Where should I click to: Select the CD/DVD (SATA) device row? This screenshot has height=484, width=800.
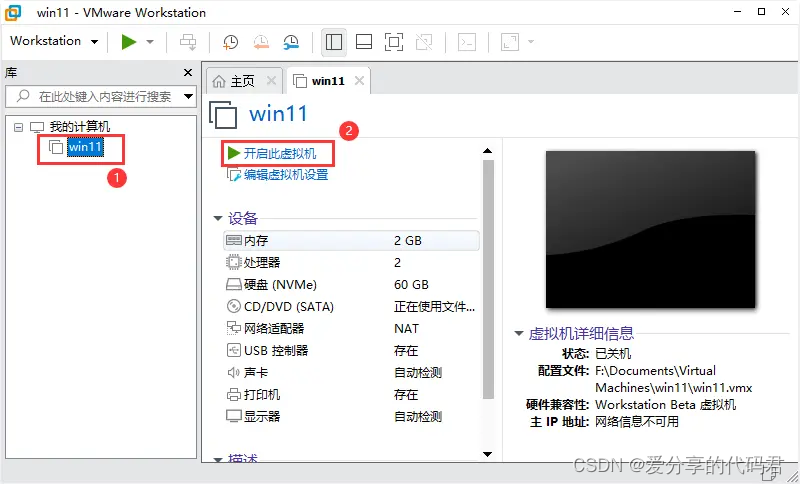coord(351,307)
